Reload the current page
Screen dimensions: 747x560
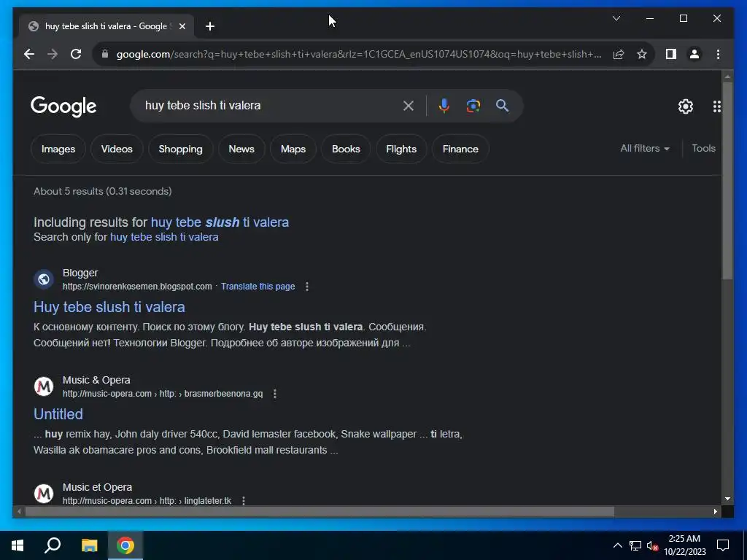[76, 54]
